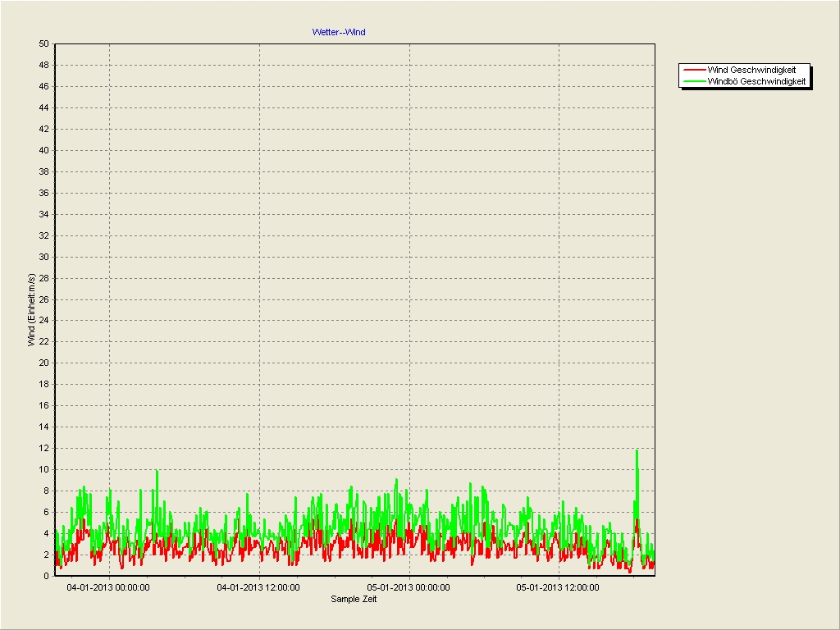Click the Sample Zeit x-axis label

tap(354, 599)
